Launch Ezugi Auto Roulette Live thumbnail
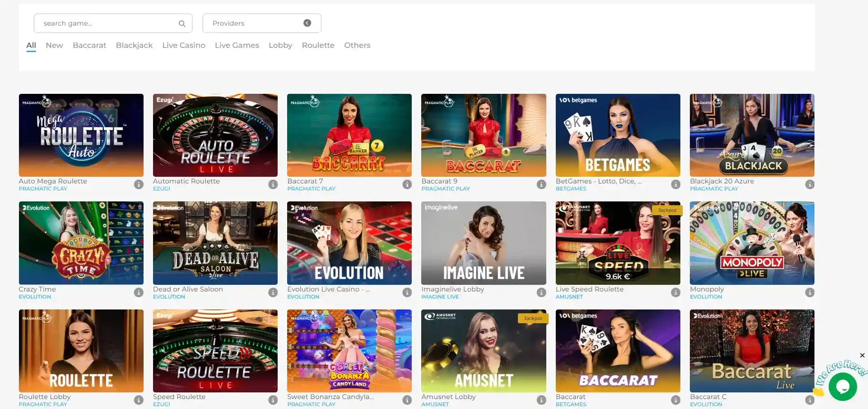 (x=215, y=135)
